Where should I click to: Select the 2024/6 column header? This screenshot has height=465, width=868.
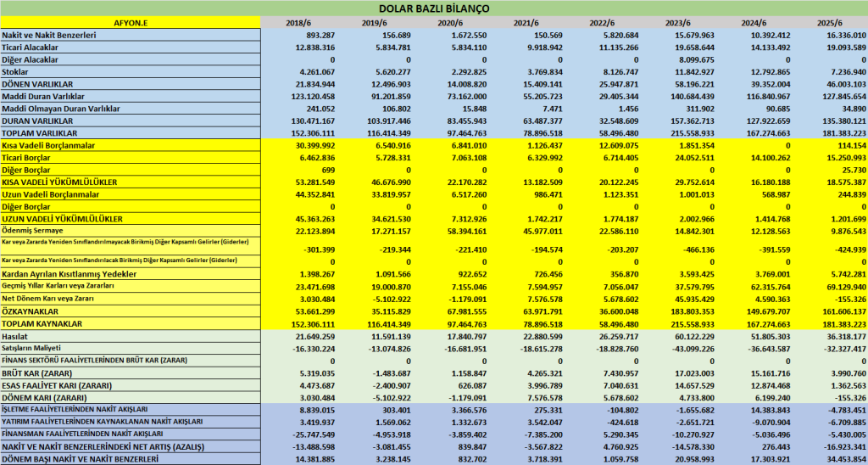pos(754,23)
